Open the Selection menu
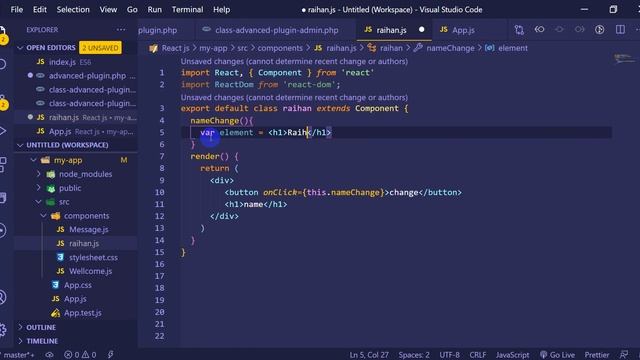The image size is (640, 360). [x=73, y=9]
